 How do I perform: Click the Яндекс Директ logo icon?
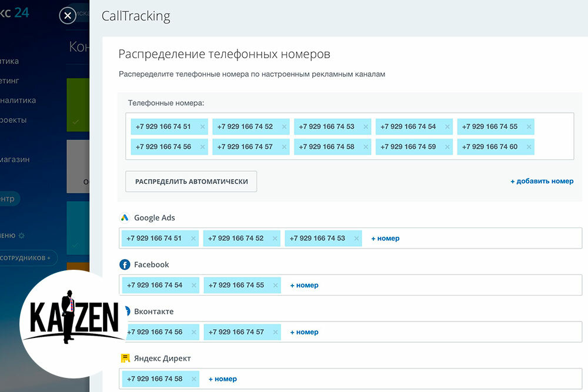[125, 359]
